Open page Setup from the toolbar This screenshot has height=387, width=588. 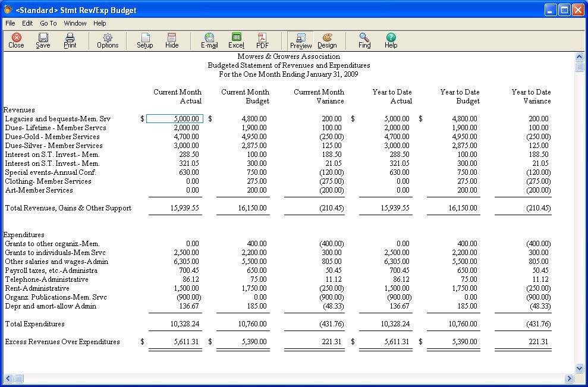[x=144, y=40]
